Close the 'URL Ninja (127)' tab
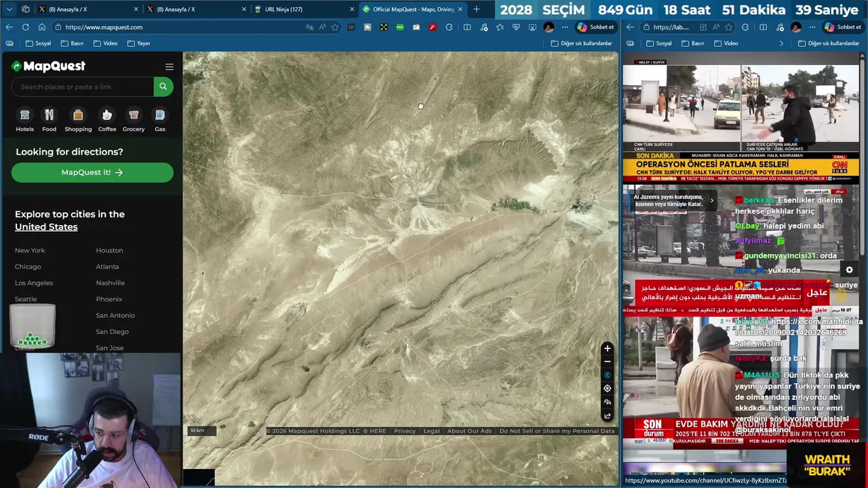 pyautogui.click(x=352, y=9)
